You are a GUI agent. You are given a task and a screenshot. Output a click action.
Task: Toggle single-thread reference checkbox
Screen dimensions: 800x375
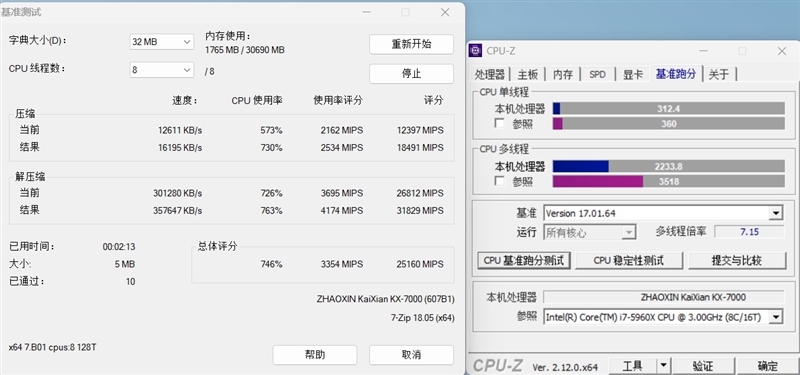(500, 123)
